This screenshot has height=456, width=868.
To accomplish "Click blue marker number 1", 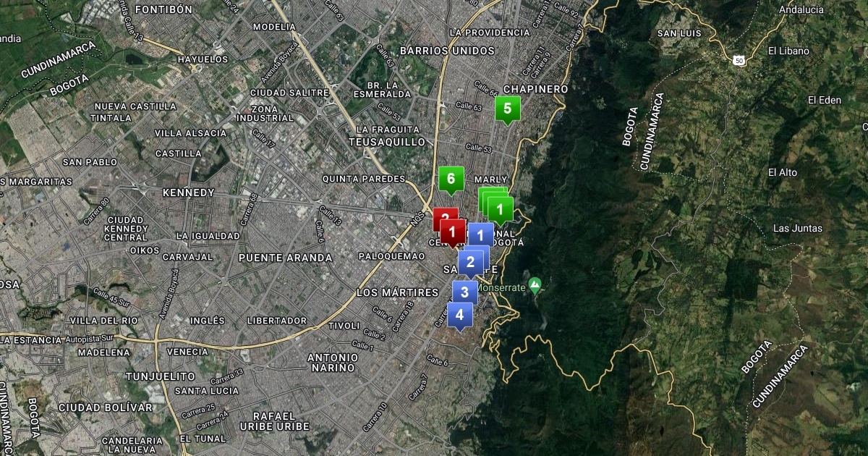I will (x=480, y=236).
